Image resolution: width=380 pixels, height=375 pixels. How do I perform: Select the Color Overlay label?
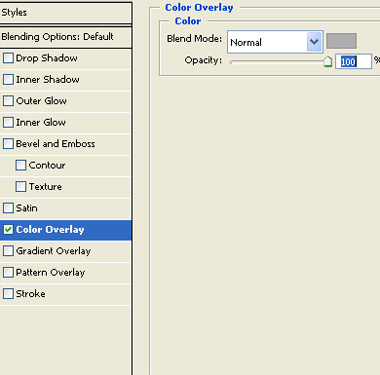50,230
